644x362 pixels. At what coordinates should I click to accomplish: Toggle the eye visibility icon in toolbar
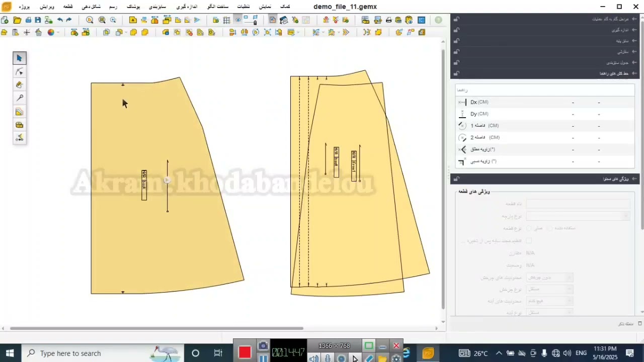coord(238,20)
